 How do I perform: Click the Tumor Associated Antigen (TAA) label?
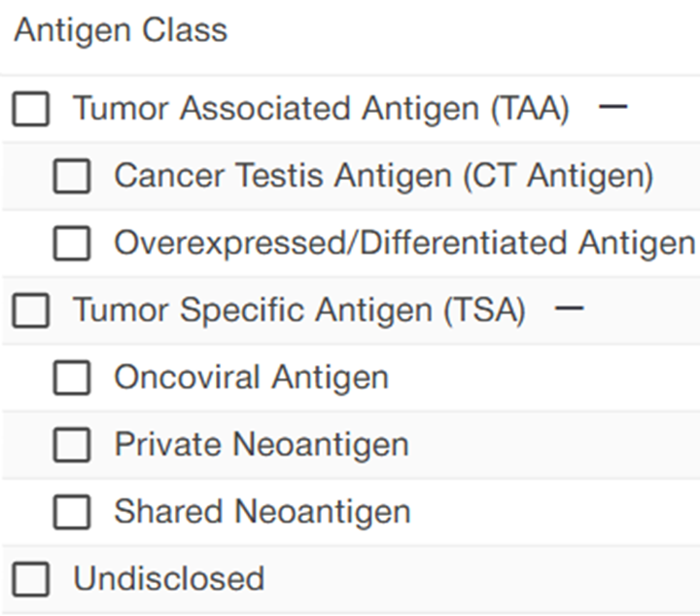point(321,108)
